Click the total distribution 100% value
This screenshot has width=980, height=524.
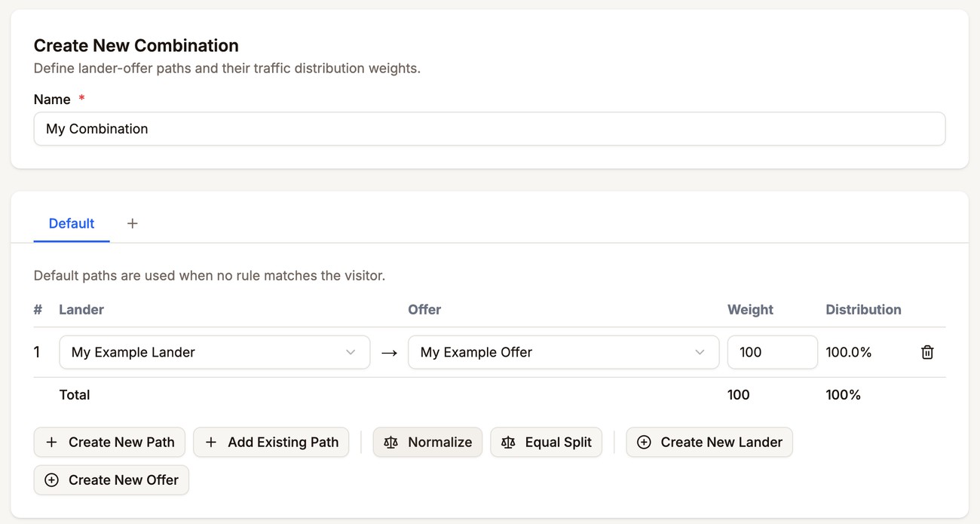pos(843,394)
